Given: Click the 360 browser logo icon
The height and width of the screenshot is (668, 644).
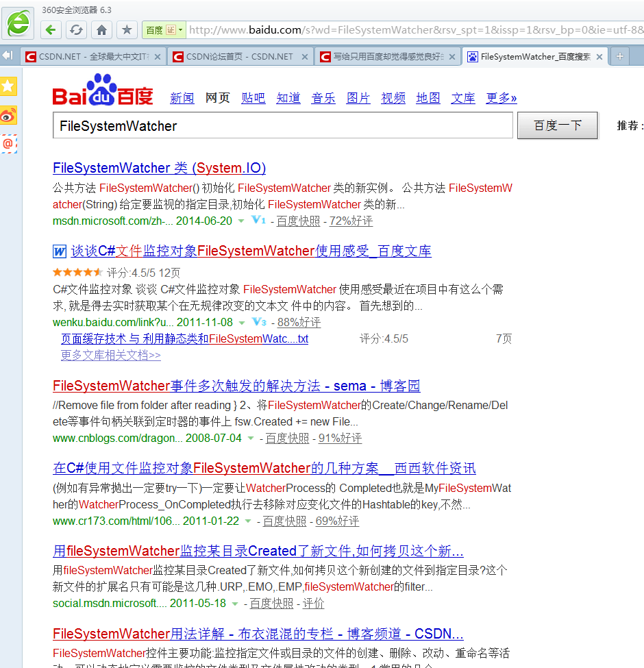Looking at the screenshot, I should [18, 23].
